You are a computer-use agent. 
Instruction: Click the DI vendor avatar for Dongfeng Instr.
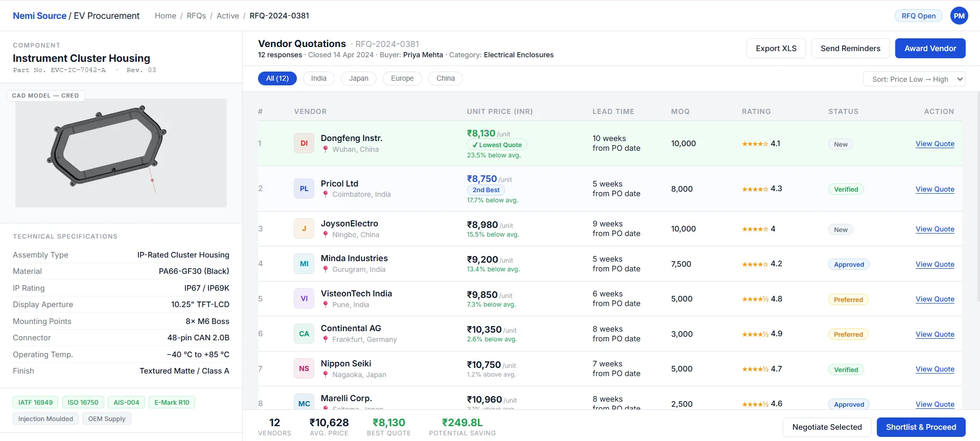click(x=304, y=143)
